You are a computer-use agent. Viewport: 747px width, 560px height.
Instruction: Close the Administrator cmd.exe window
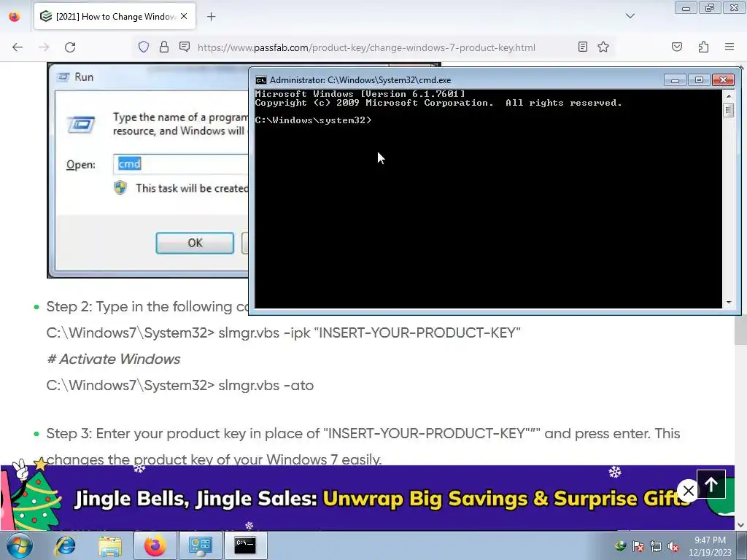(723, 80)
